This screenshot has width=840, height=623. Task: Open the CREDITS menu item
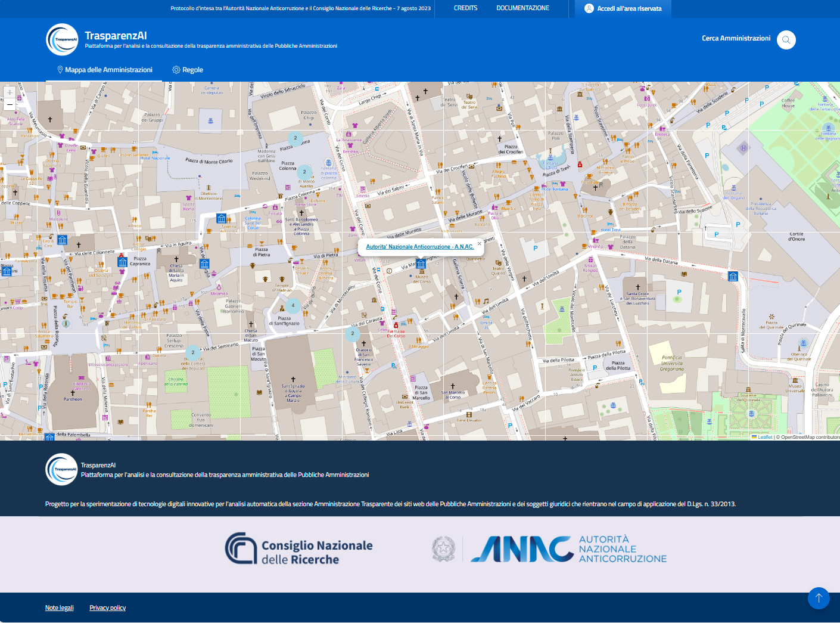coord(466,8)
